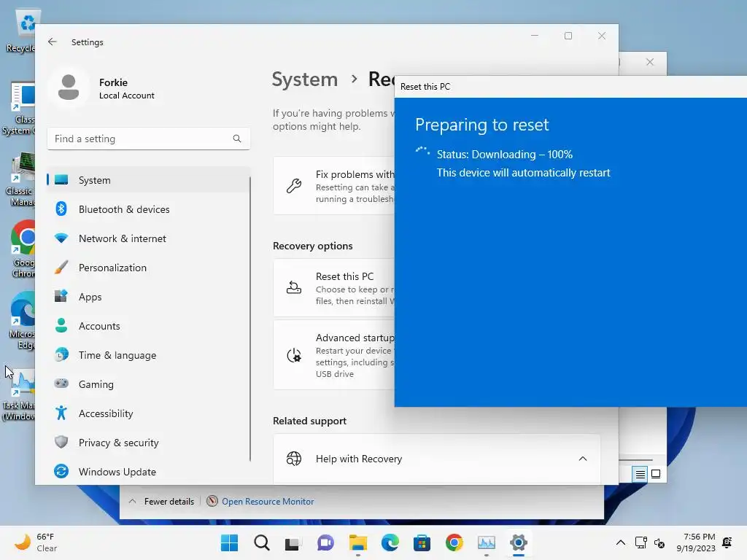747x560 pixels.
Task: Click the muted volume tray icon
Action: point(659,542)
